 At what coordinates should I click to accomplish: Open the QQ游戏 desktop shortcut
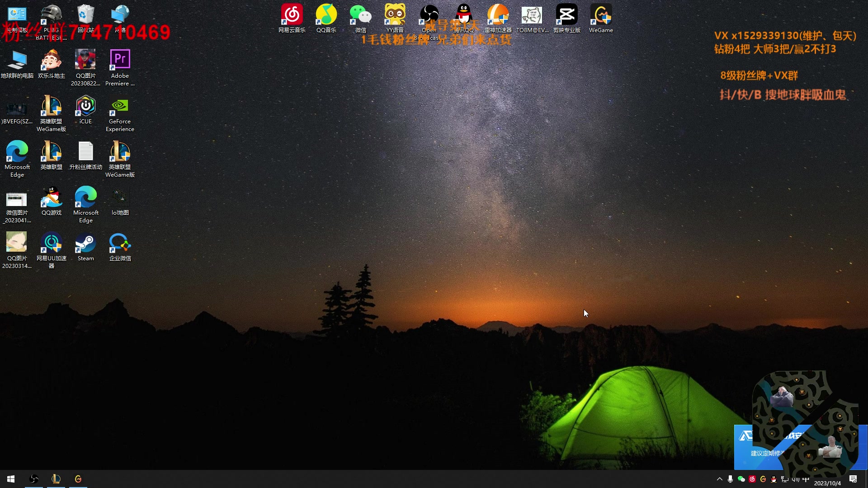click(52, 201)
